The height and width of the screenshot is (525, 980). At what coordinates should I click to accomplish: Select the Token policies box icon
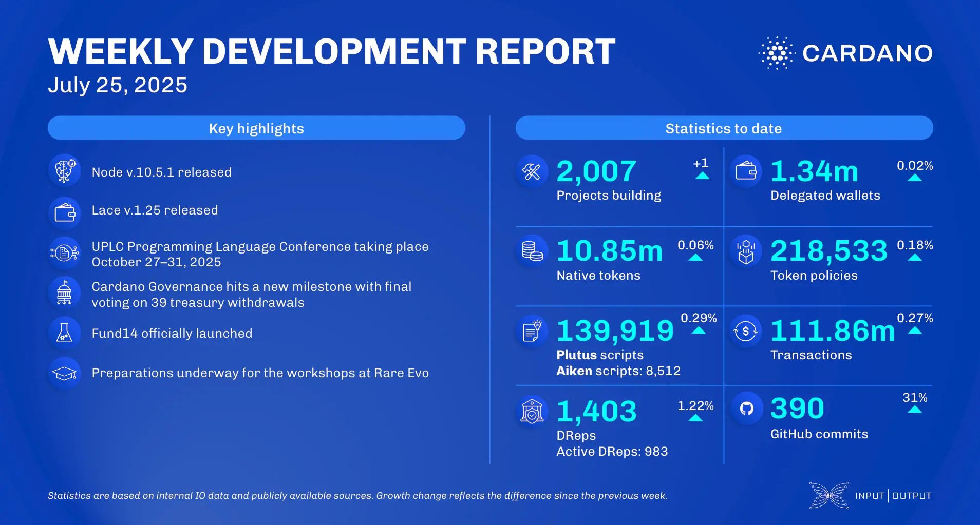coord(746,251)
